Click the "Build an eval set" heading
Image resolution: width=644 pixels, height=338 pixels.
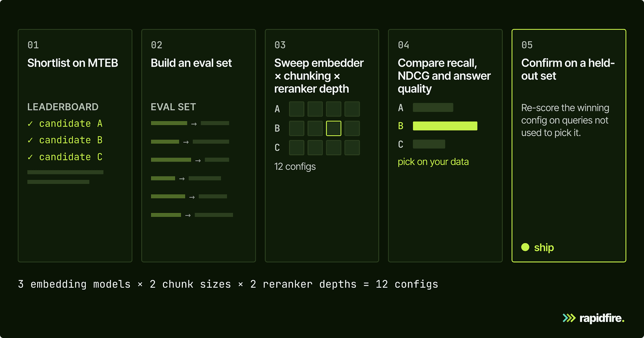pos(191,63)
